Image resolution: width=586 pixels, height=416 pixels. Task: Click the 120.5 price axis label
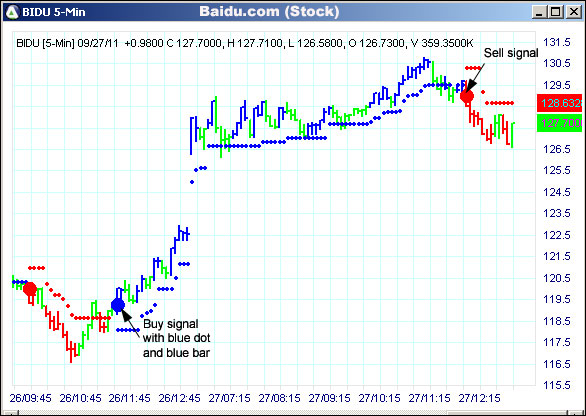click(557, 278)
